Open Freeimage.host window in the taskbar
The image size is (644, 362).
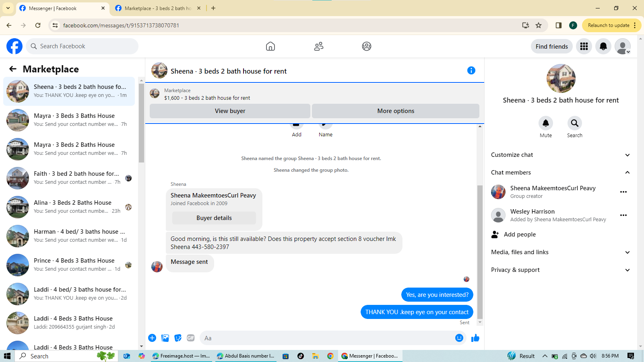point(182,356)
